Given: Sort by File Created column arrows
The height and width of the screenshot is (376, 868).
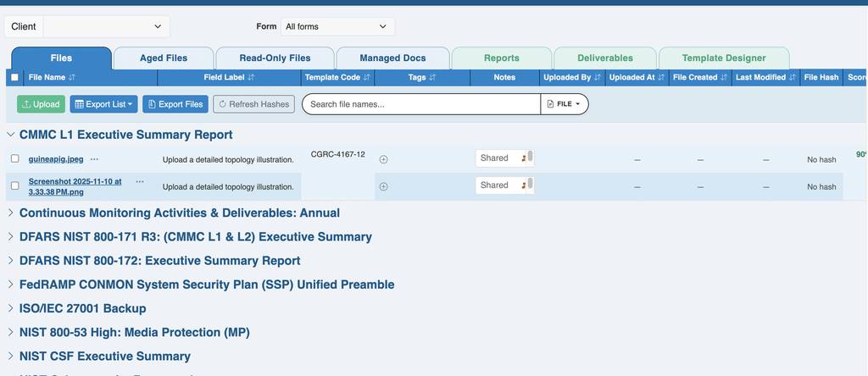Looking at the screenshot, I should (724, 77).
